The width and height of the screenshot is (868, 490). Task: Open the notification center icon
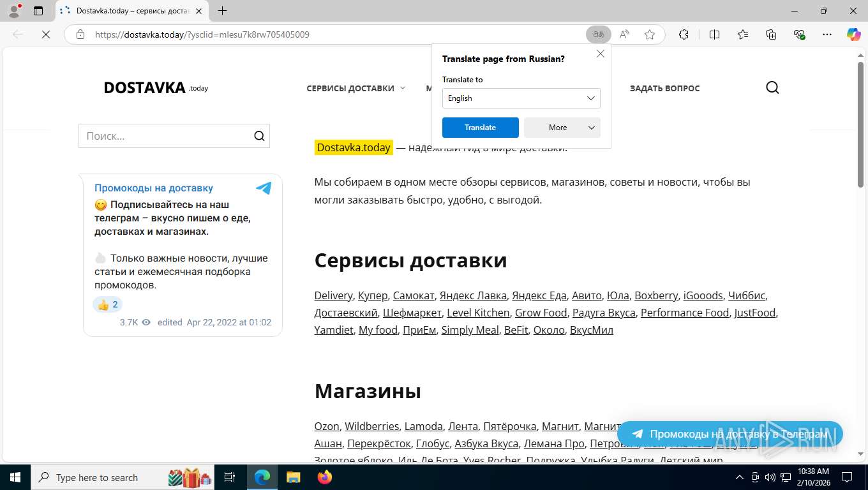pos(847,477)
